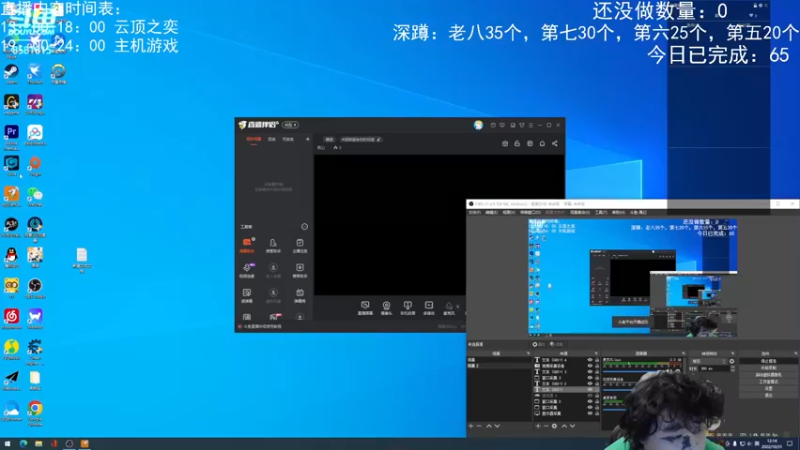Click 启动虚拟摄像机 button in OBS

click(768, 375)
